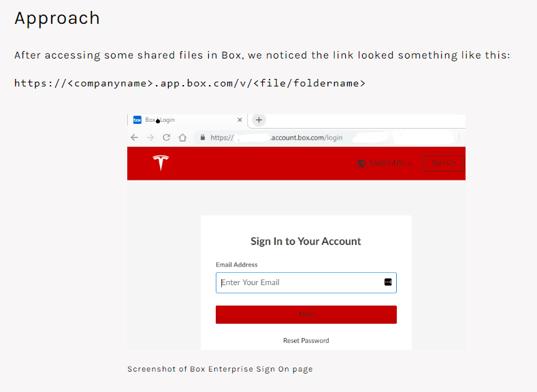Viewport: 537px width, 392px height.
Task: Click the padlock icon in address bar
Action: (203, 137)
